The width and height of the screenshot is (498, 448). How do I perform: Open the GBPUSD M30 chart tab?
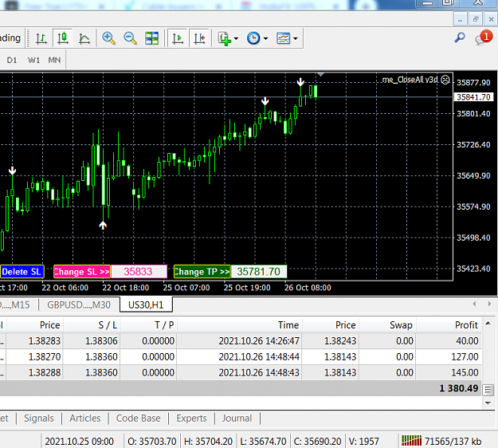click(79, 305)
